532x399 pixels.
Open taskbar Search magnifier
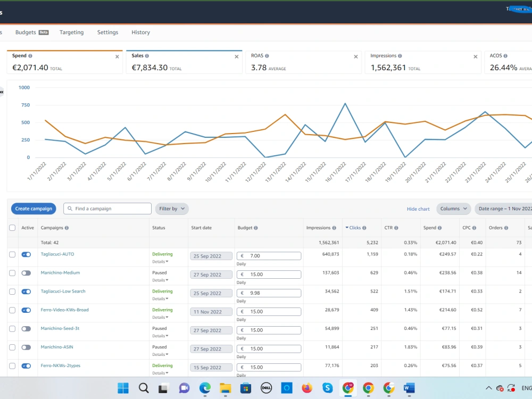coord(144,388)
